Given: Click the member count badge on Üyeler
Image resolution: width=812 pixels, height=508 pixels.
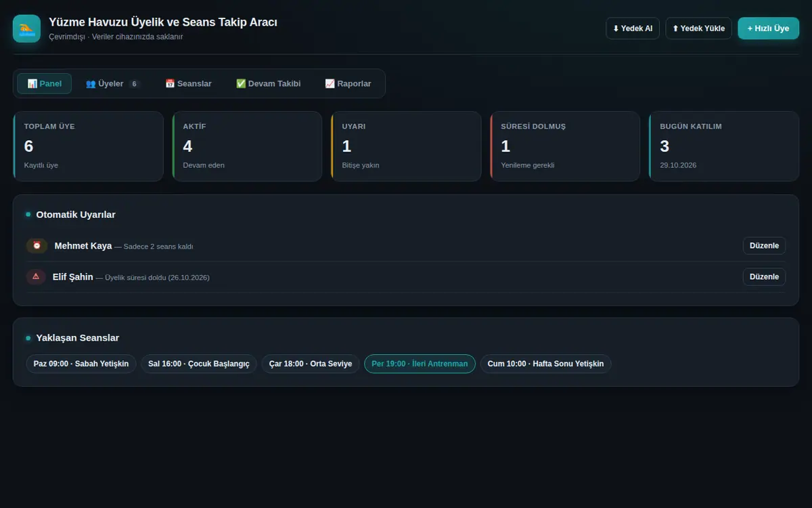Looking at the screenshot, I should [134, 84].
